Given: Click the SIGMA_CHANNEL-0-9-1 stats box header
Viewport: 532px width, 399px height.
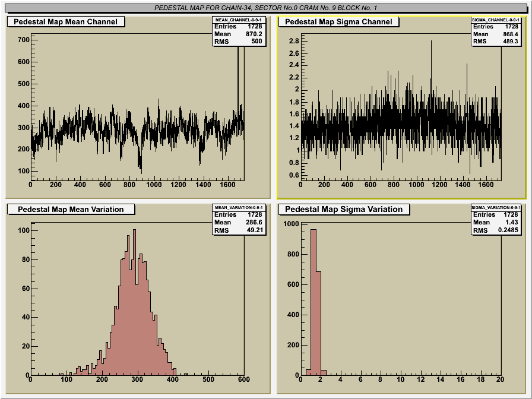Looking at the screenshot, I should pyautogui.click(x=495, y=20).
